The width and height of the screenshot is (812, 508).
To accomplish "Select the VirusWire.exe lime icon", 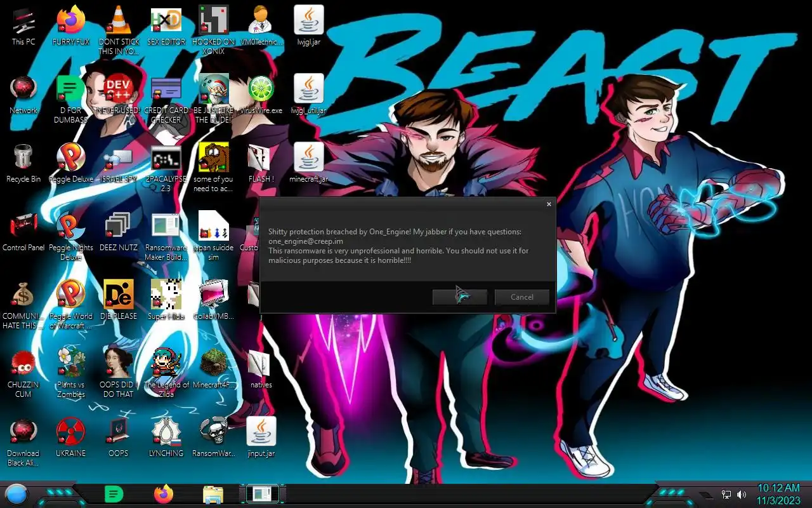I will [261, 95].
